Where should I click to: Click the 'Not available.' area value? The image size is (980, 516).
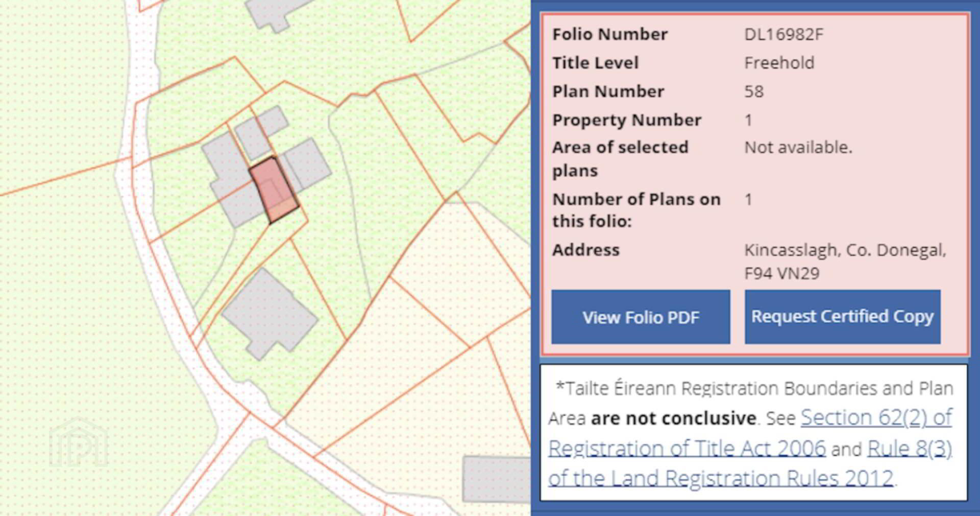click(798, 148)
